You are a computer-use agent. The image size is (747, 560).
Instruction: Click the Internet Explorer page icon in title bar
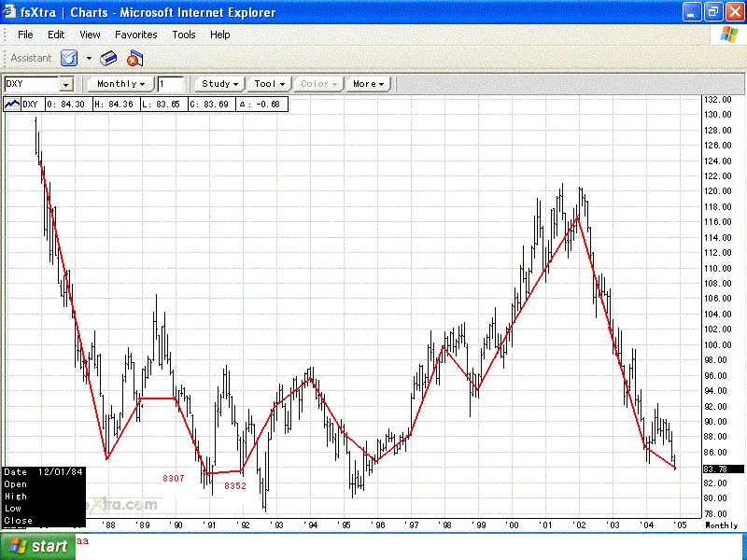coord(8,11)
